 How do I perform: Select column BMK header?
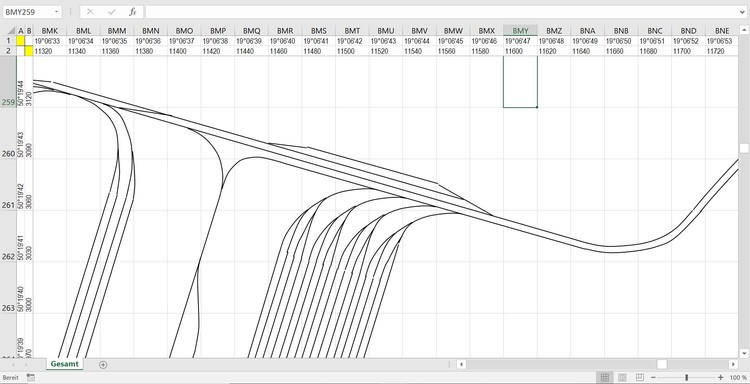tap(50, 31)
